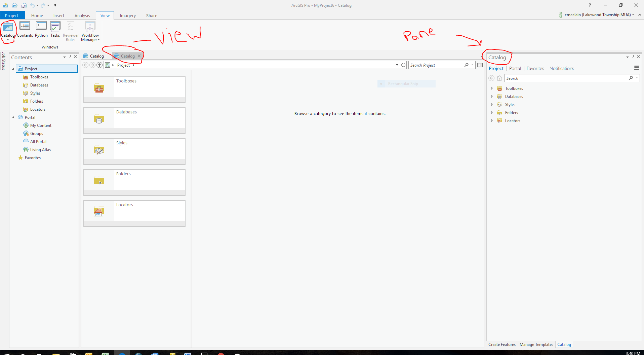Switch to the Portal tab in the Catalog pane

point(515,68)
